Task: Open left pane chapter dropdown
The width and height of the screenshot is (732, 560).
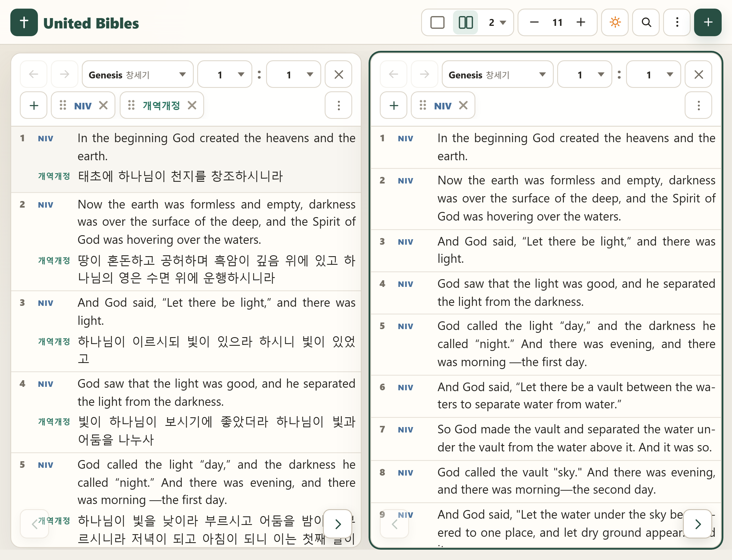Action: coord(225,74)
